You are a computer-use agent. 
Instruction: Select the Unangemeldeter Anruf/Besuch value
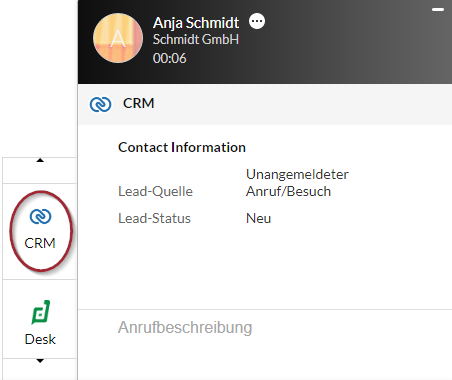(x=297, y=183)
